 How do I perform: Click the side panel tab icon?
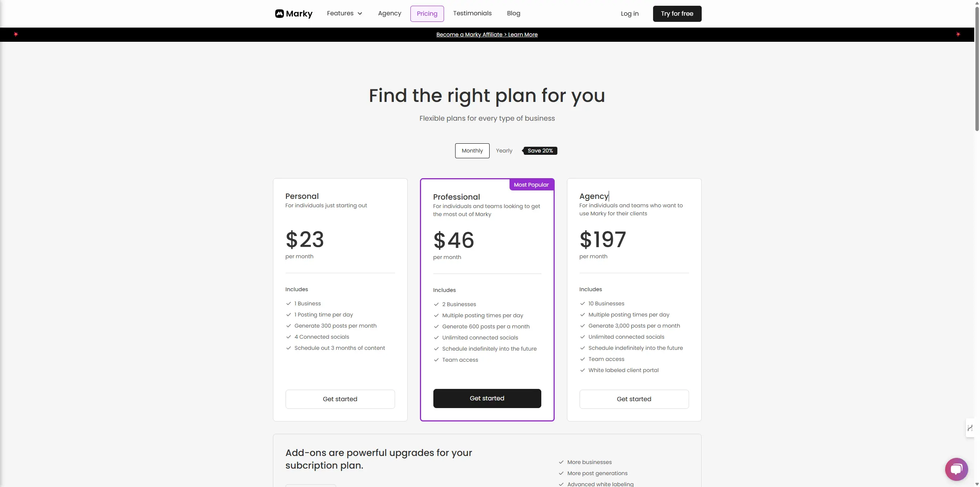(970, 428)
